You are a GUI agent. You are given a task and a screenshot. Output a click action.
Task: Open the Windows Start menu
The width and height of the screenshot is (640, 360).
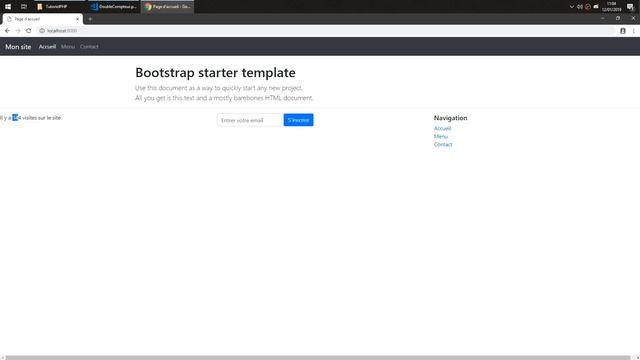click(x=8, y=7)
